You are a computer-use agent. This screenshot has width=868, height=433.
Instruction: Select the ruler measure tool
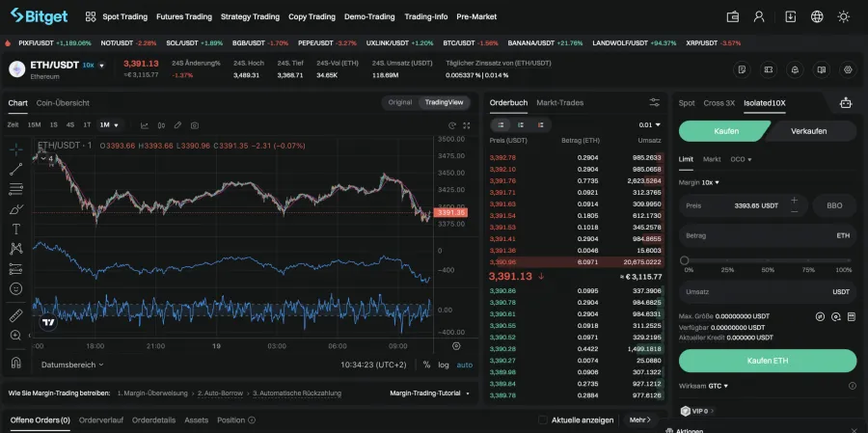(x=16, y=315)
